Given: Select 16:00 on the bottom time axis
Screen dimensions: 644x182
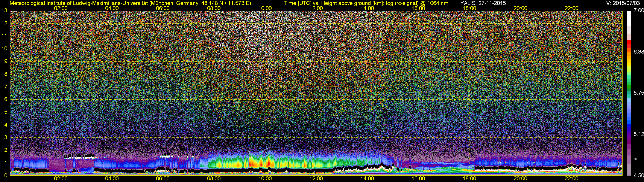Looking at the screenshot, I should click(418, 179).
